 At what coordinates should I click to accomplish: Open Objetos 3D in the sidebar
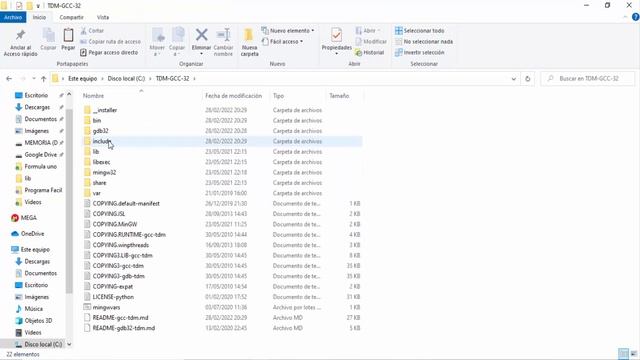pos(34,320)
